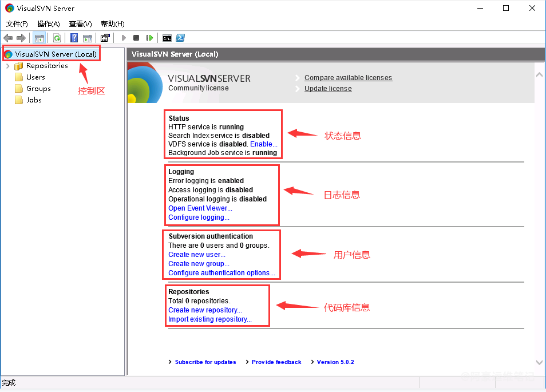Open the Jobs node in tree

[34, 100]
